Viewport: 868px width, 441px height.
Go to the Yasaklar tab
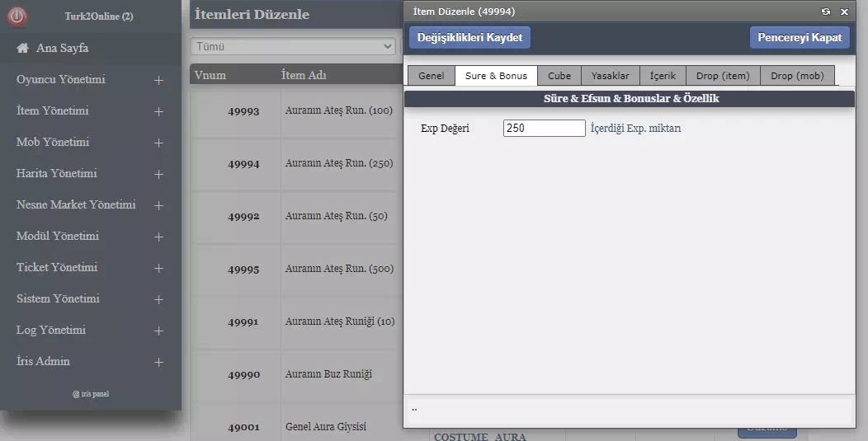pos(610,76)
